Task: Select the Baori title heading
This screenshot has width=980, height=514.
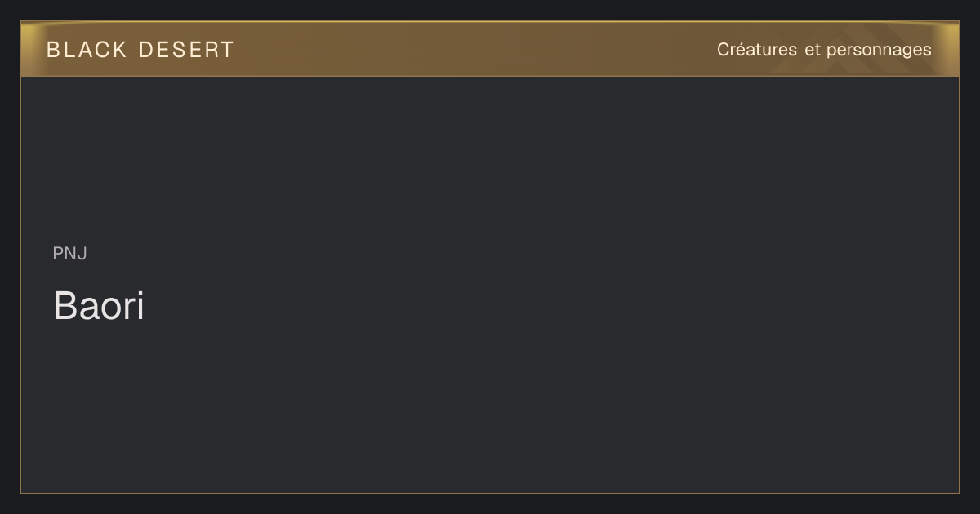Action: 99,306
